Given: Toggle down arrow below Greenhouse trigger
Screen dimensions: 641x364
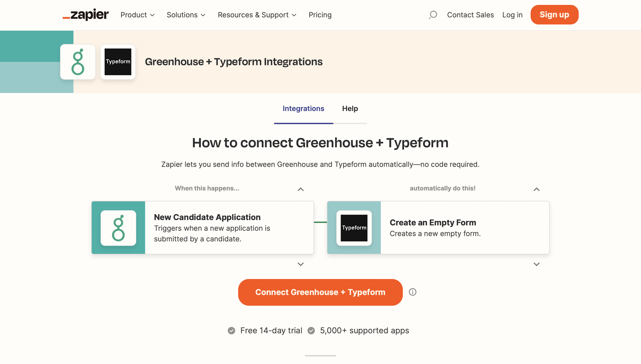Looking at the screenshot, I should point(301,264).
